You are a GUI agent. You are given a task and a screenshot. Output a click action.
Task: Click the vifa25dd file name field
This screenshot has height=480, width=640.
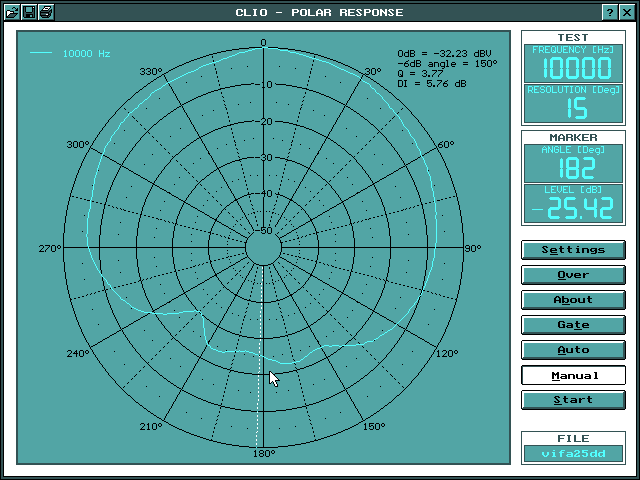[573, 453]
